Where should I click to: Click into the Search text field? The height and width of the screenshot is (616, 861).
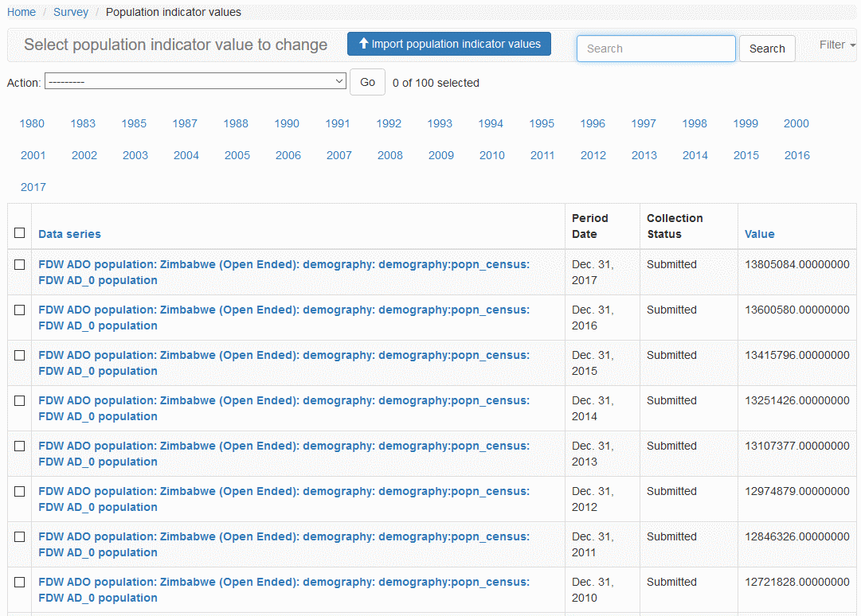(656, 49)
